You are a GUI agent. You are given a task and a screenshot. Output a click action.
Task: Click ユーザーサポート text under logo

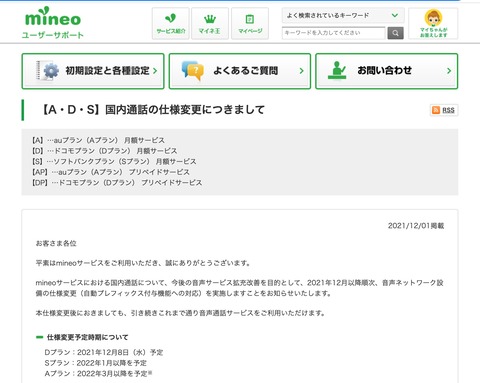pos(53,35)
